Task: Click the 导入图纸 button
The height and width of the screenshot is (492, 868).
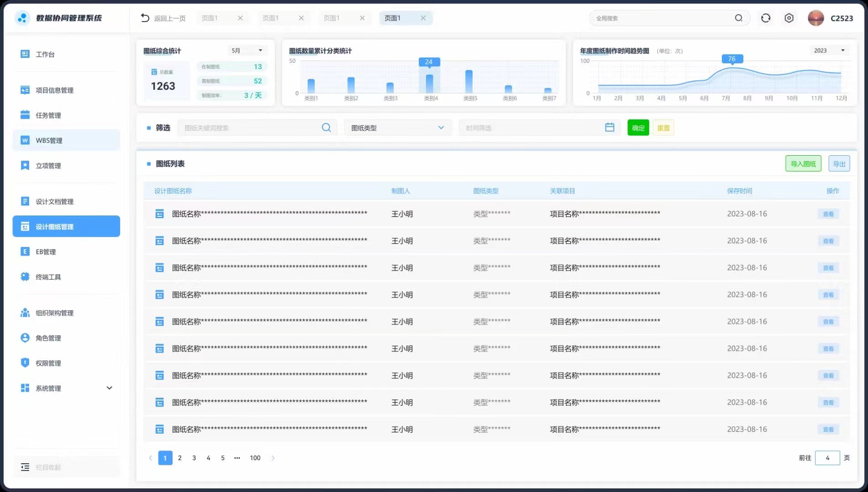Action: 803,164
